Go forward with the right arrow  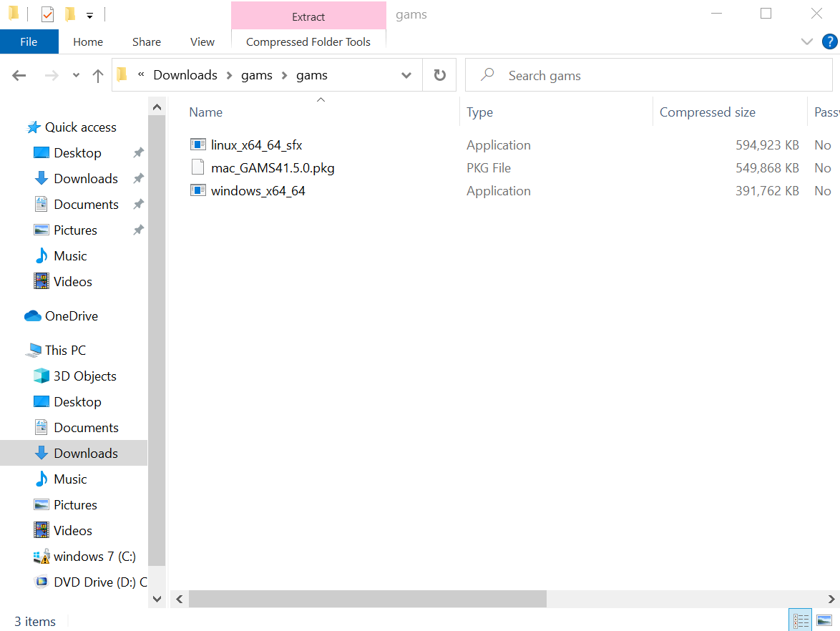[52, 76]
